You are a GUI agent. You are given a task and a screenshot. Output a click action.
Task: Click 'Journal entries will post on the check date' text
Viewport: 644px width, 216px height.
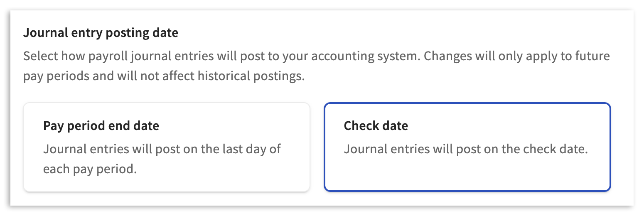click(x=465, y=149)
